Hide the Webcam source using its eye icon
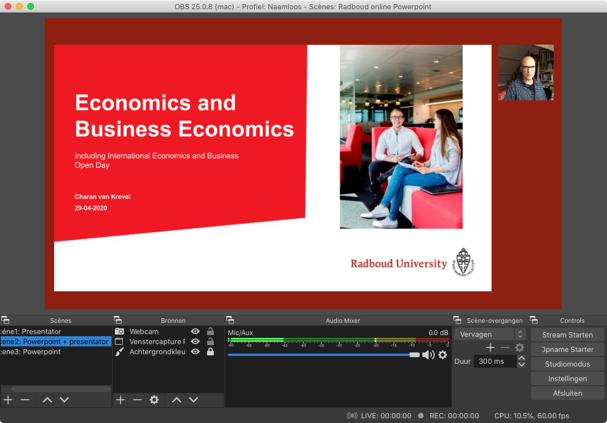This screenshot has width=607, height=423. click(x=195, y=332)
